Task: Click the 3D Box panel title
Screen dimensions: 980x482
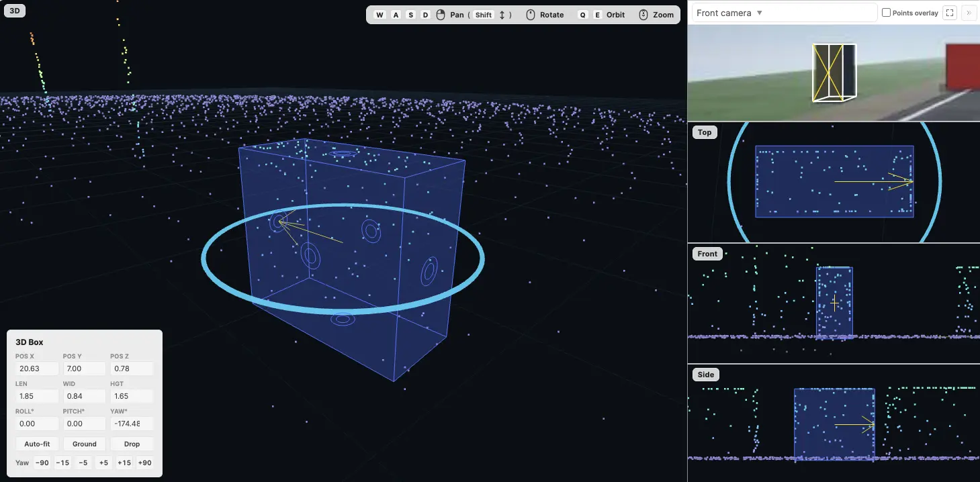Action: pos(30,342)
